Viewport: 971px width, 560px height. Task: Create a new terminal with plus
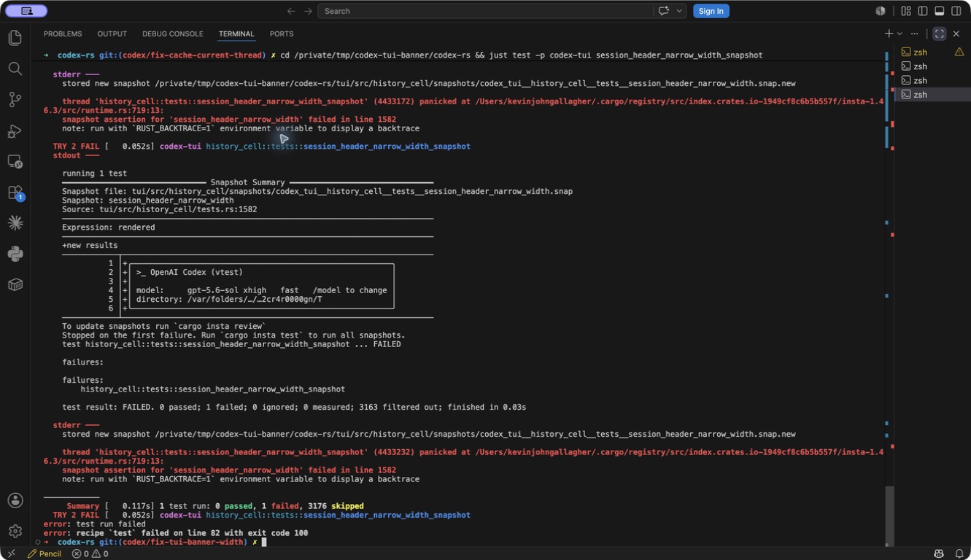[x=889, y=34]
